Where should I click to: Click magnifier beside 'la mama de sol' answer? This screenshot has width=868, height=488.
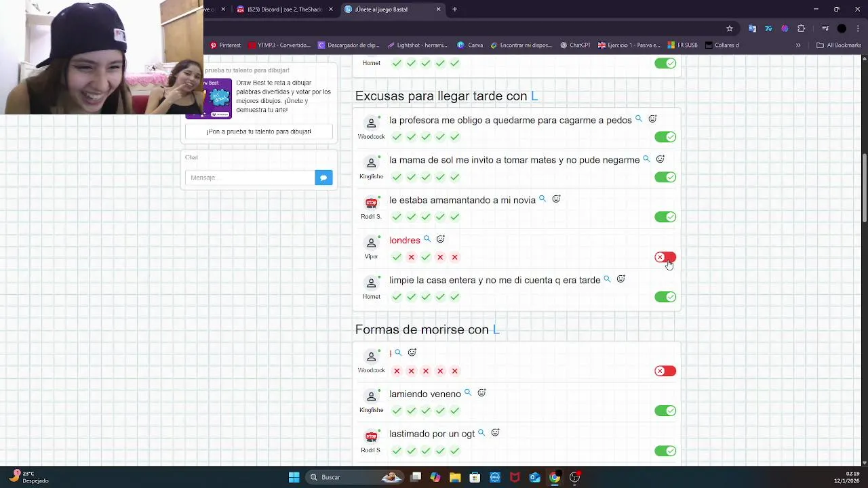click(646, 159)
